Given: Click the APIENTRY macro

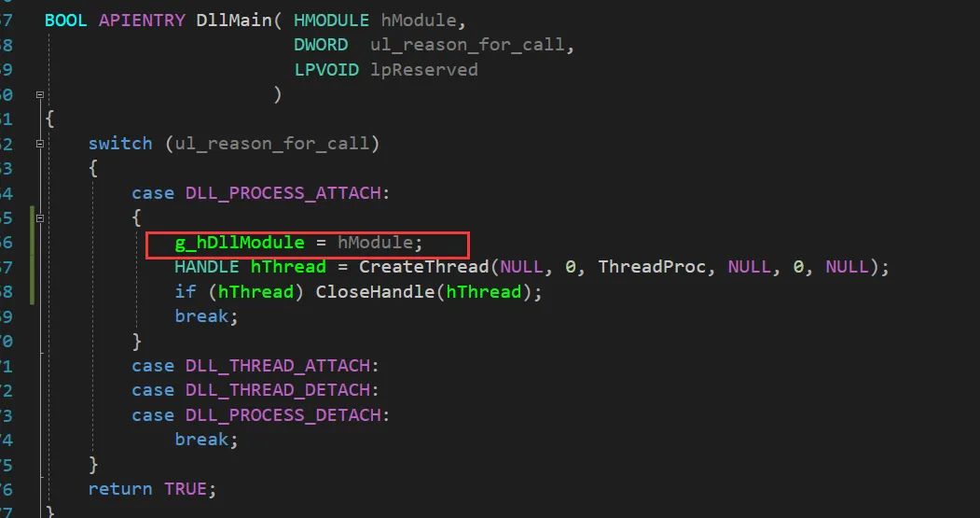Looking at the screenshot, I should coord(142,21).
